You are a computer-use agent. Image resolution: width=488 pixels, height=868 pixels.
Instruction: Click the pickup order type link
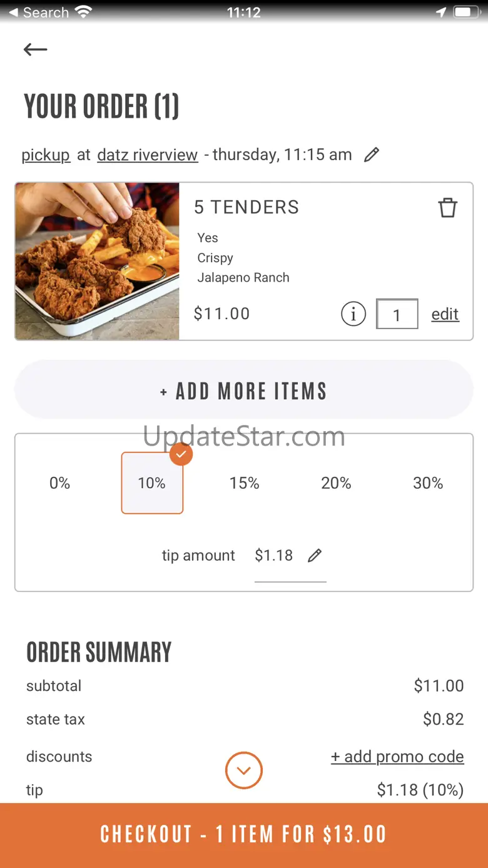pos(46,155)
